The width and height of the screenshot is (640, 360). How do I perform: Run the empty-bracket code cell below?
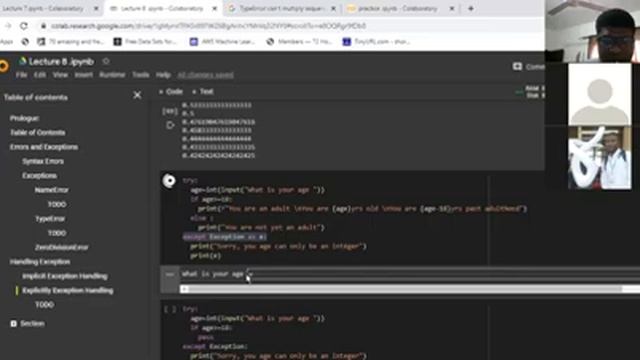170,309
